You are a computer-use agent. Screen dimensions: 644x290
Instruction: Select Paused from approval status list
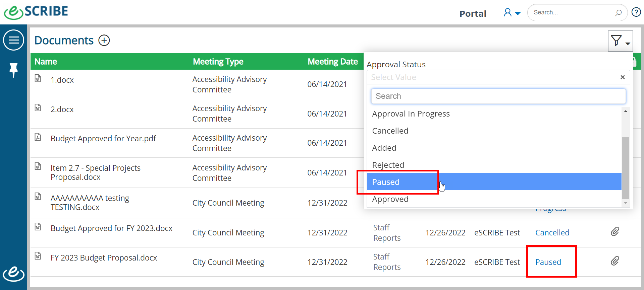click(x=494, y=182)
